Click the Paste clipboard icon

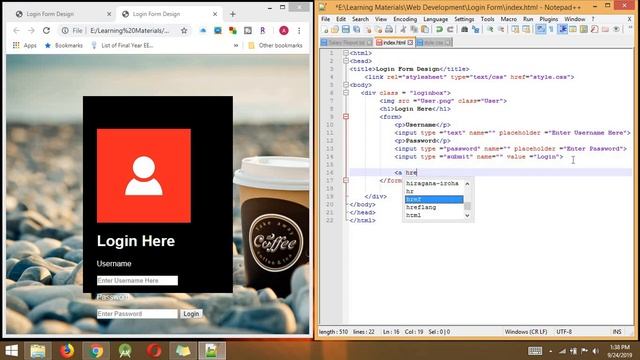(x=424, y=29)
